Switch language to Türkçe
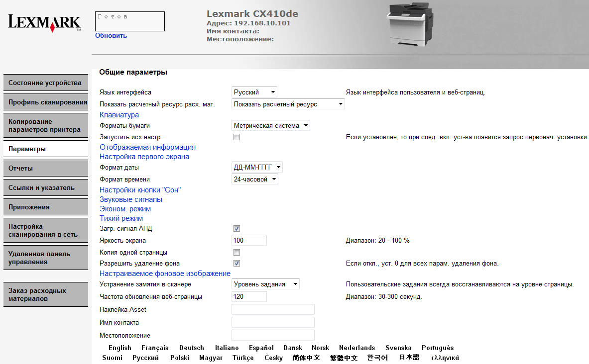 pyautogui.click(x=243, y=358)
